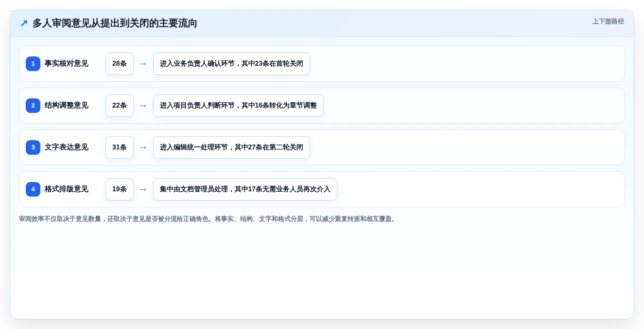Click the arrow after the 19条 chip
The image size is (644, 329).
point(143,189)
